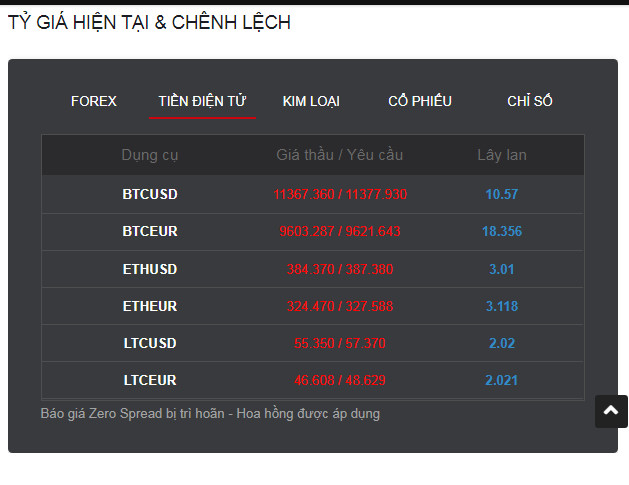Switch to the FOREX tab

pos(94,101)
